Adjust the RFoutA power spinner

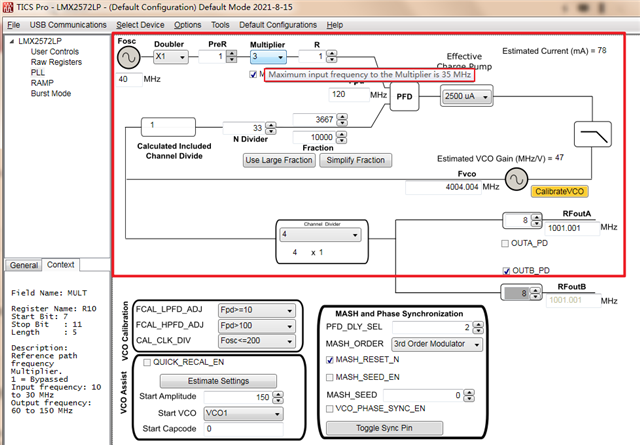pos(536,220)
